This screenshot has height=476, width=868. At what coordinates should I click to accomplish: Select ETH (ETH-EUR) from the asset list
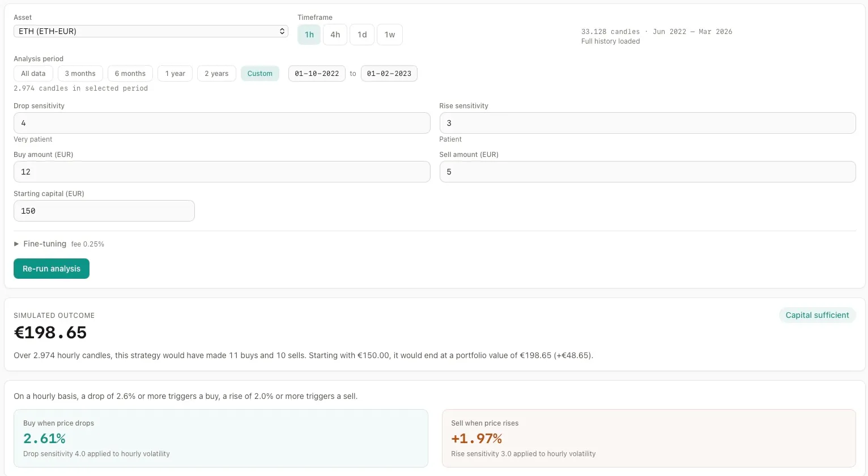(x=151, y=31)
